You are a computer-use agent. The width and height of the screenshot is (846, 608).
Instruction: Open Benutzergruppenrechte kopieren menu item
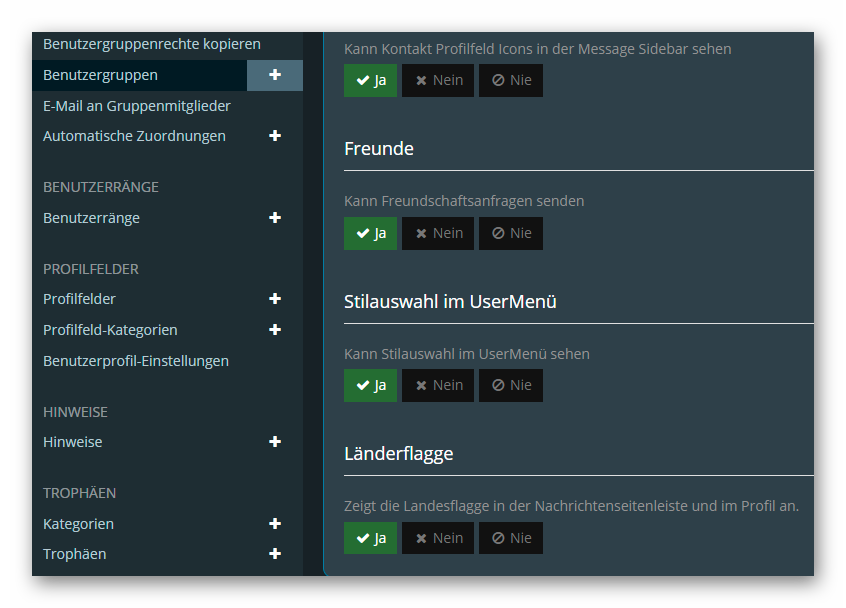[x=152, y=44]
